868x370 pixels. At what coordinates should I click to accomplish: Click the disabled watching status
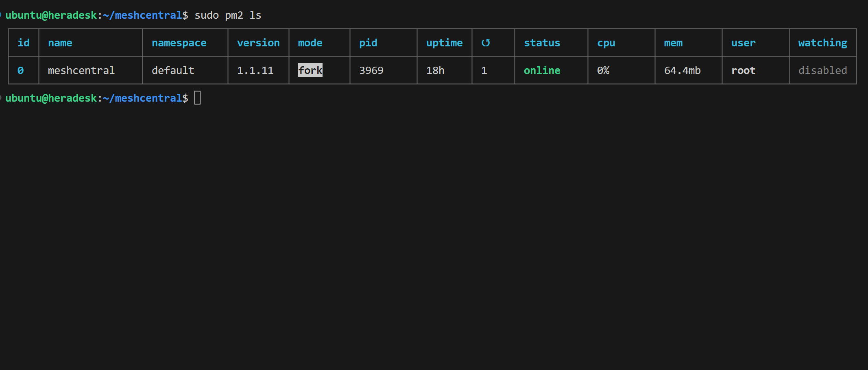822,70
